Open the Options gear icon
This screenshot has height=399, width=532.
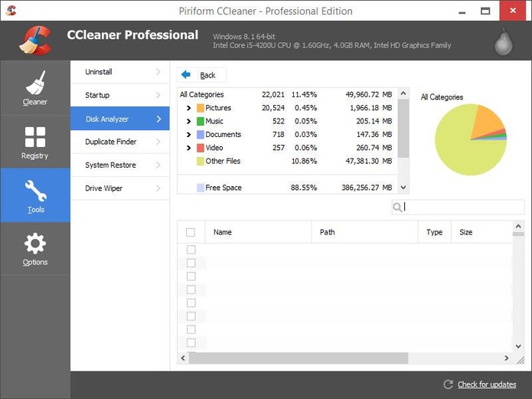[x=34, y=244]
